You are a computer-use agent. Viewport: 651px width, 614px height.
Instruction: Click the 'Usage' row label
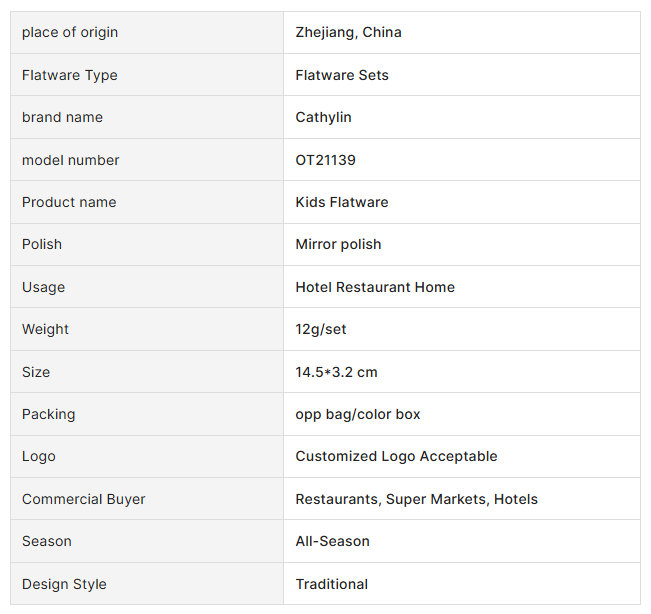[43, 287]
